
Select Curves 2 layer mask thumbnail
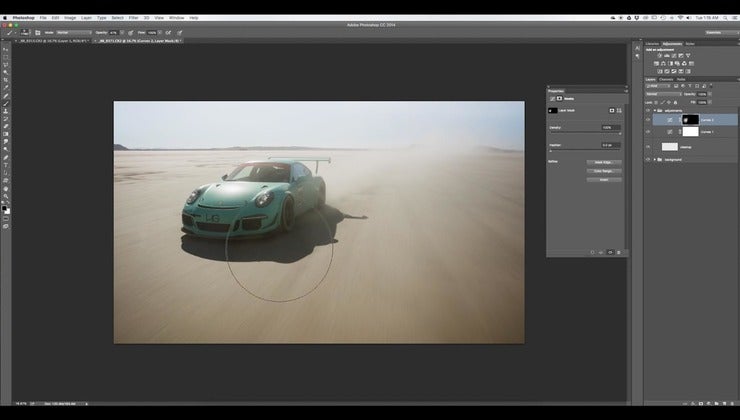[690, 120]
